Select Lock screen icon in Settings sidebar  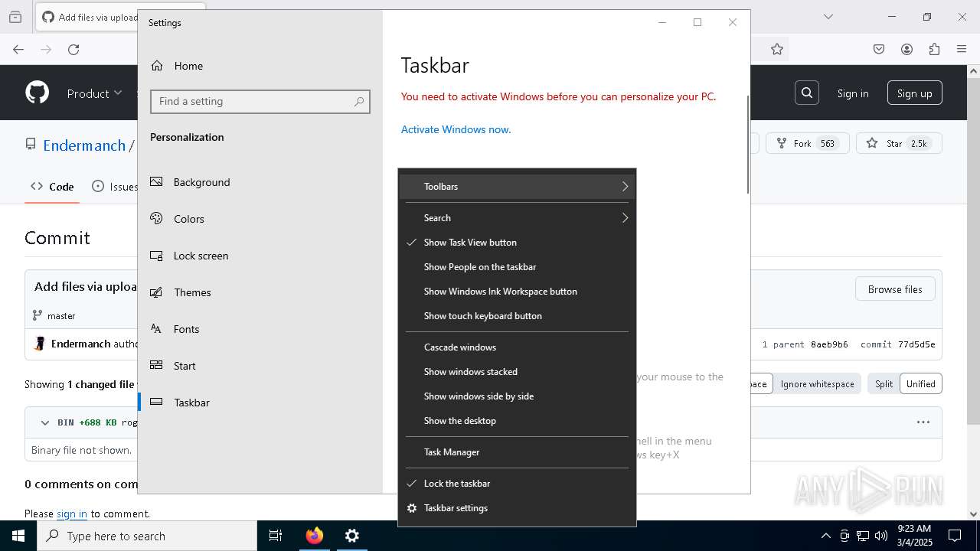156,256
